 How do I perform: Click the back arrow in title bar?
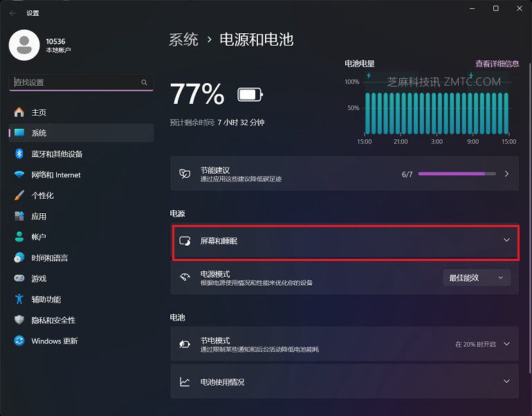[x=13, y=13]
